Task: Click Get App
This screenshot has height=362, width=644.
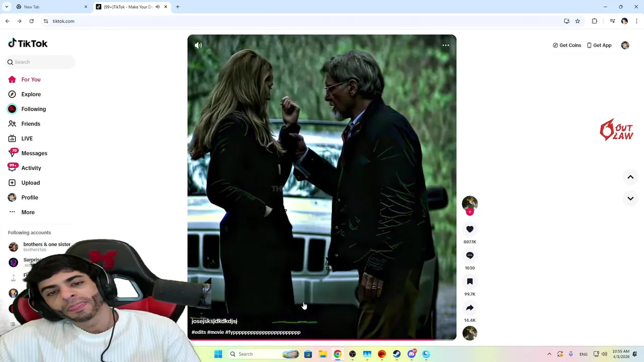Action: coord(599,45)
